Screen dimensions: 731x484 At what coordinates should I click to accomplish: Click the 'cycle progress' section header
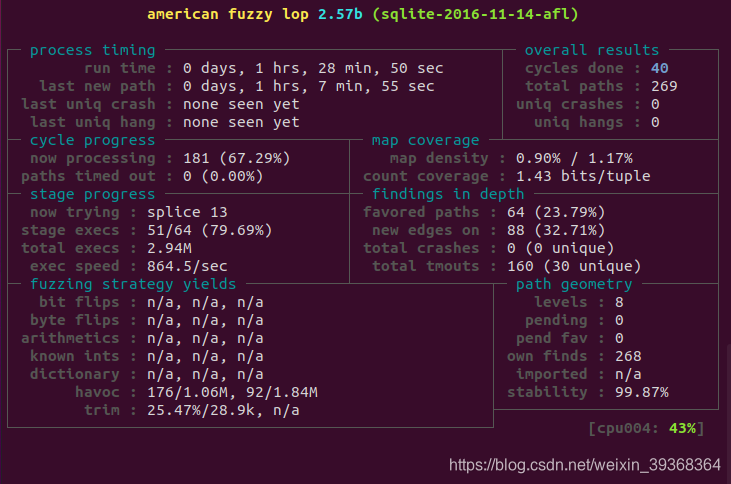click(x=92, y=140)
